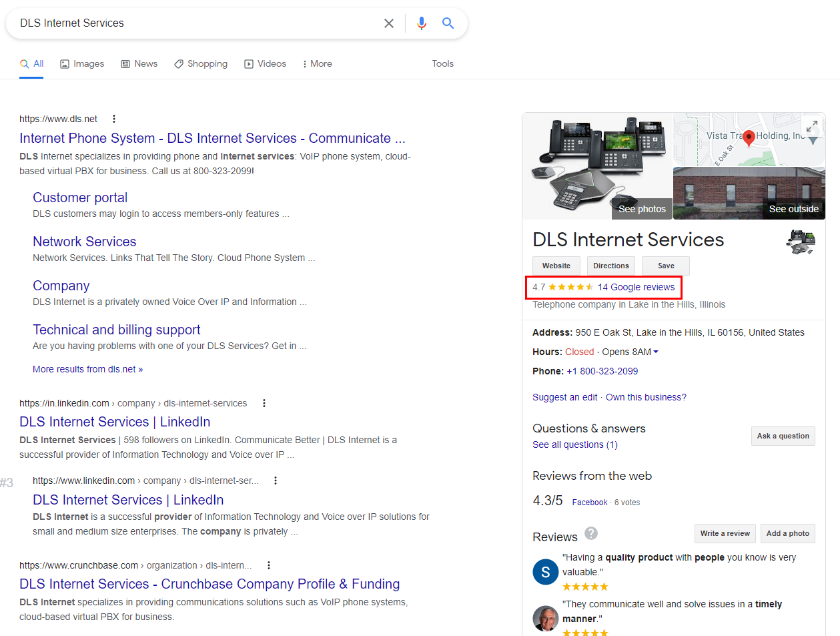Open the three-dot menu for in.linkedin.com result

point(264,403)
